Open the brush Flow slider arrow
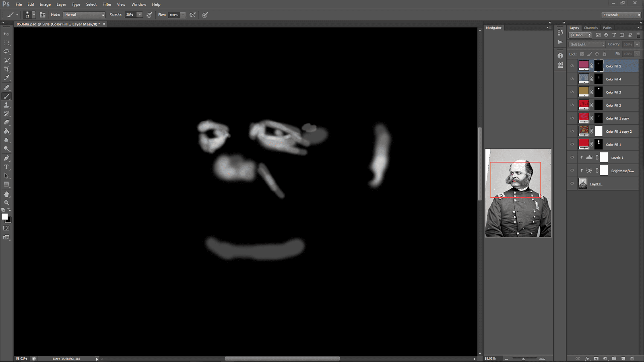The width and height of the screenshot is (644, 362). 183,15
